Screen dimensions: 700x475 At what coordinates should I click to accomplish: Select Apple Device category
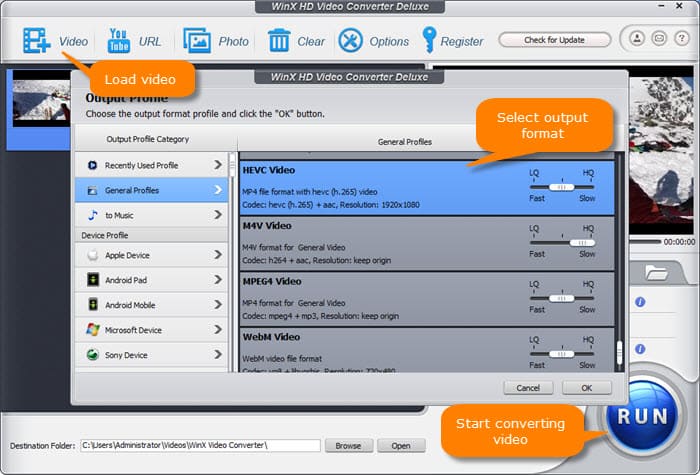[152, 255]
